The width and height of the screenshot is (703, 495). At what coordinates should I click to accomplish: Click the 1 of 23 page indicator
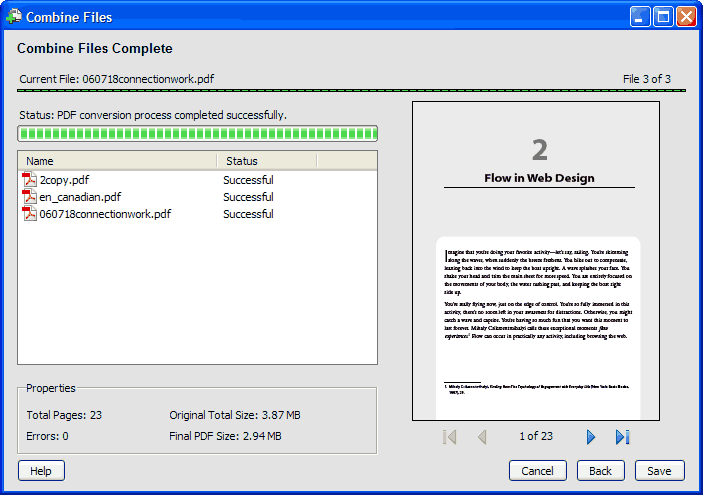[536, 437]
